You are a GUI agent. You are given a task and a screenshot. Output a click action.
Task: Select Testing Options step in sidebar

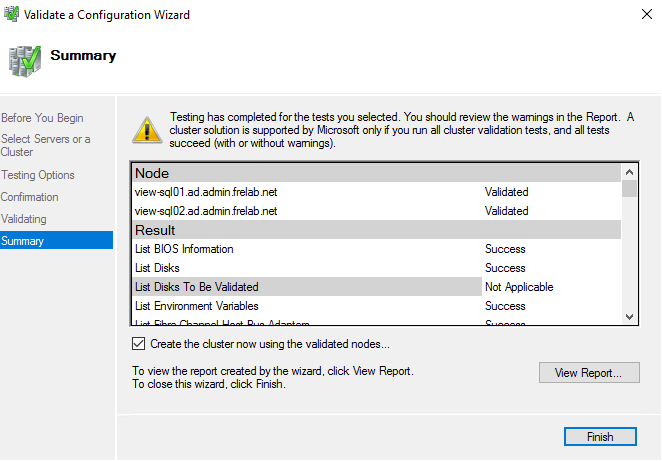coord(38,175)
